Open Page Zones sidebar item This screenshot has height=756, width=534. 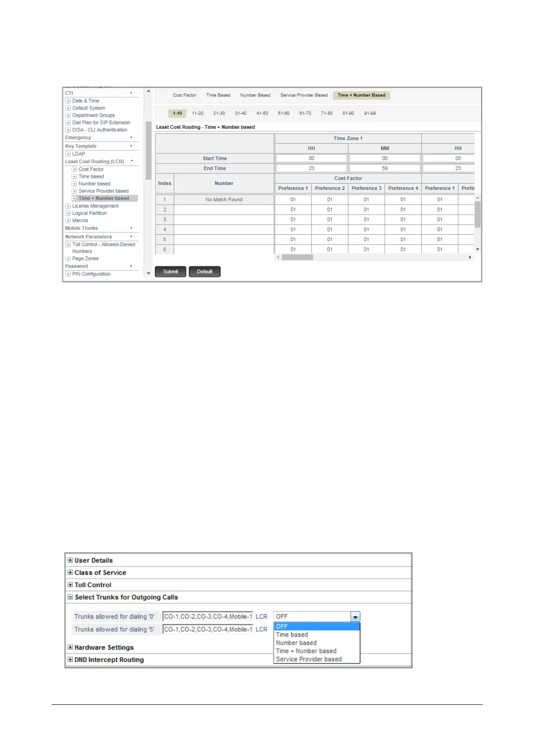[x=85, y=259]
